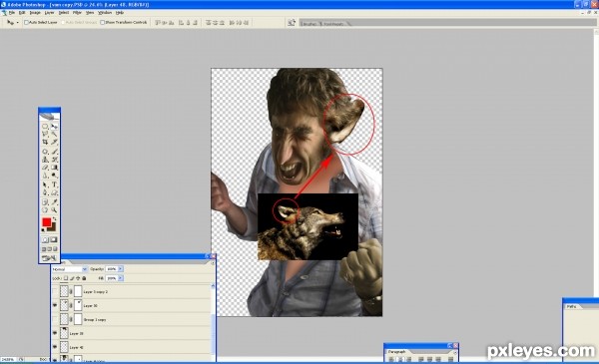599x364 pixels.
Task: Select the Dodge tool
Action: tap(54, 176)
